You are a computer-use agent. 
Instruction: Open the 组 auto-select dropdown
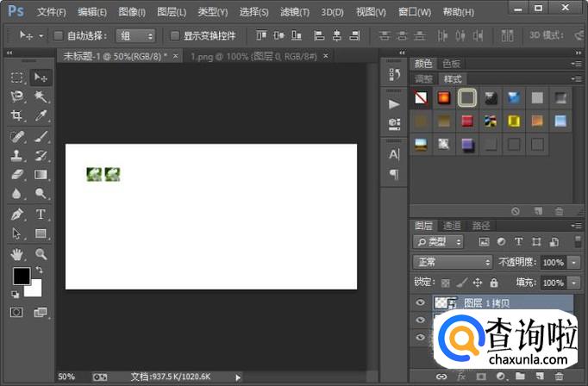click(x=136, y=36)
